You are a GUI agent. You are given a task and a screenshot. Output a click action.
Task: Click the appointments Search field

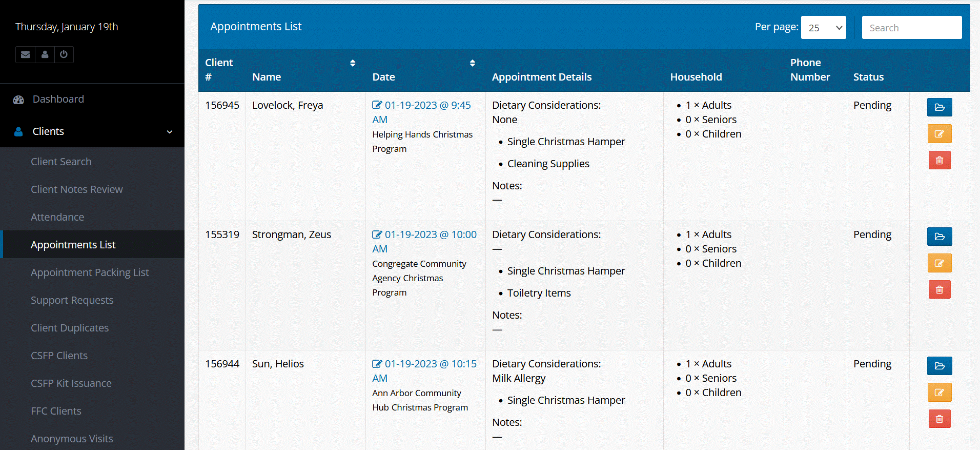coord(911,28)
